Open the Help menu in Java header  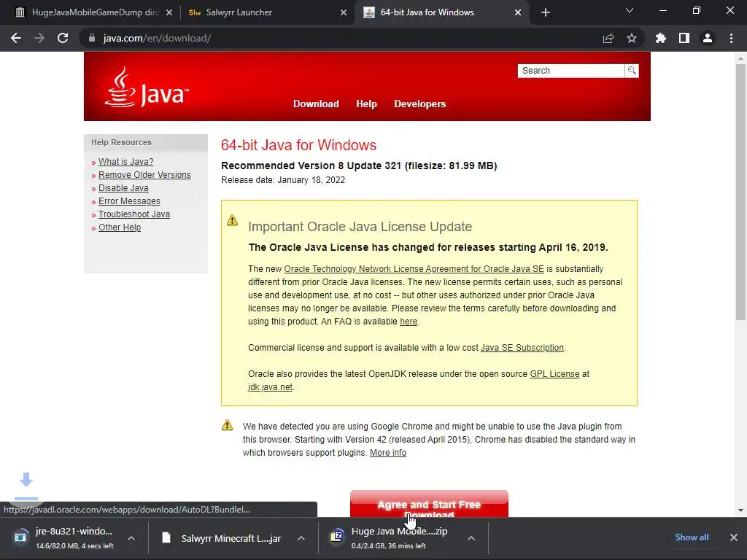coord(366,104)
